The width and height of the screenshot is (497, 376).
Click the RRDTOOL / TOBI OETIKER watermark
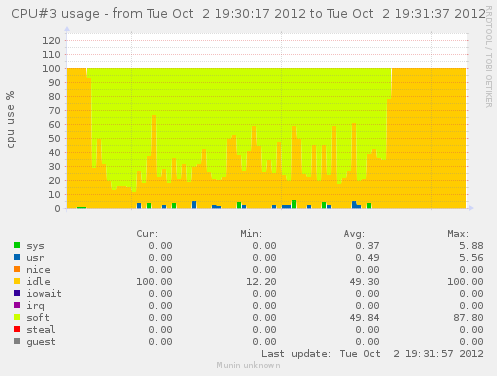tap(489, 56)
